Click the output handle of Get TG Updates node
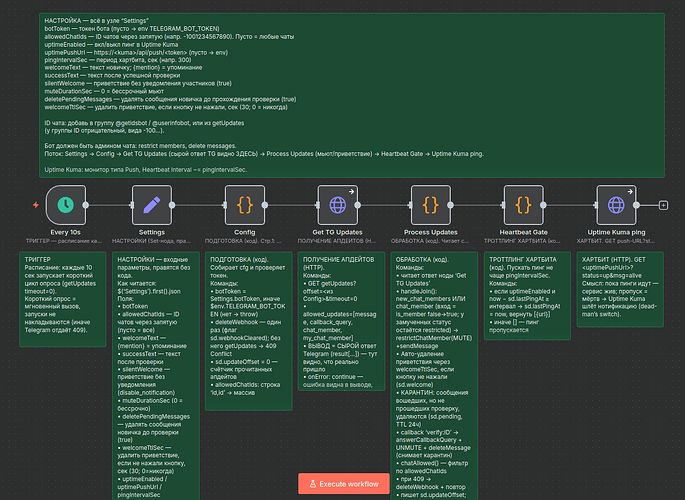The height and width of the screenshot is (500, 685). point(358,205)
